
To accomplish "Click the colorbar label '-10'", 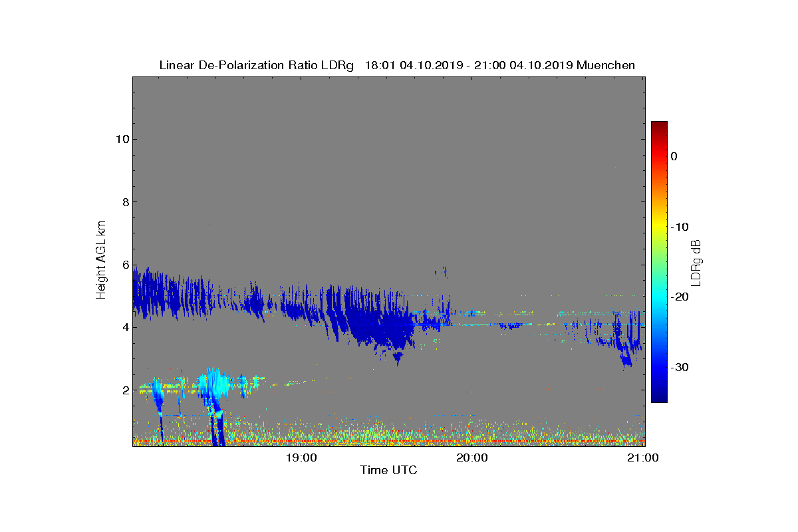I will pos(679,227).
